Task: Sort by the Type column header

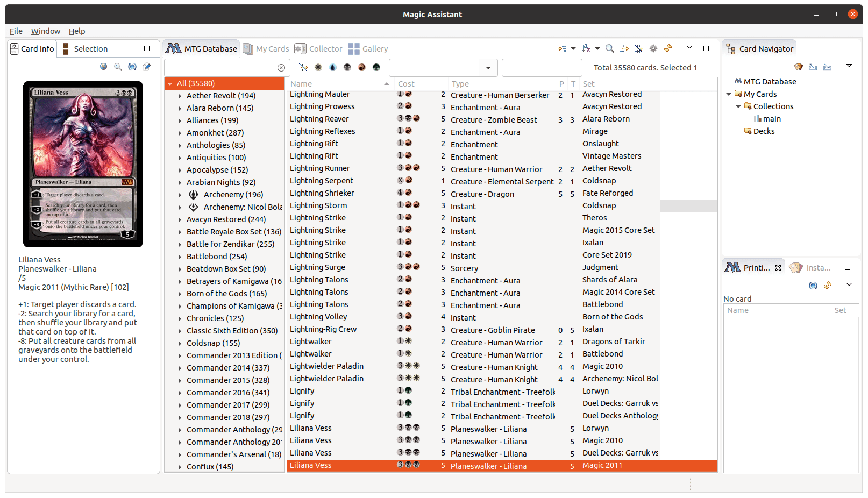Action: 502,83
